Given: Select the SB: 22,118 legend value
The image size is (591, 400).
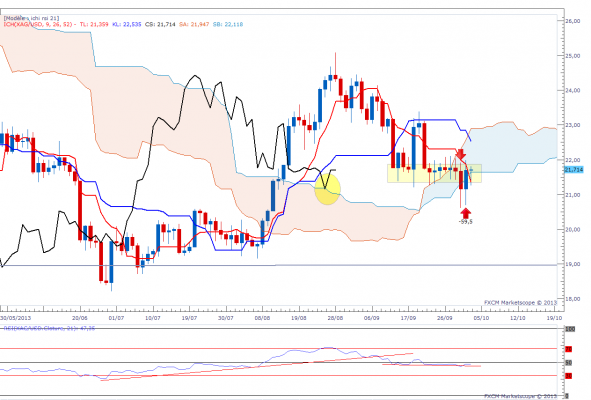Looking at the screenshot, I should [228, 24].
